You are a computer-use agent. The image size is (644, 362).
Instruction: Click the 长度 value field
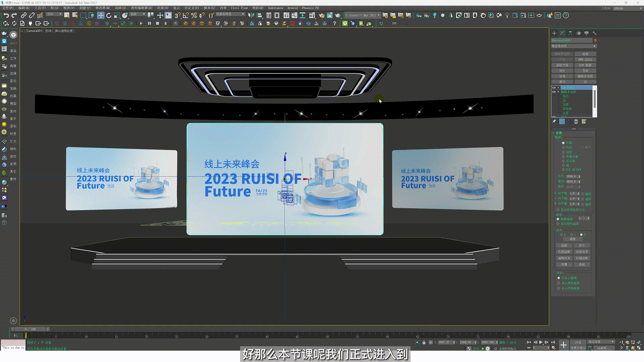(x=572, y=176)
